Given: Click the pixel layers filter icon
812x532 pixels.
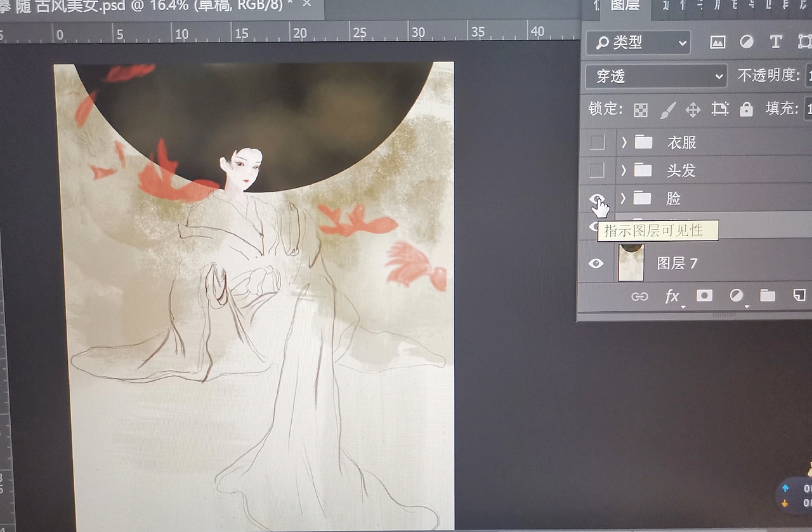Looking at the screenshot, I should (717, 43).
